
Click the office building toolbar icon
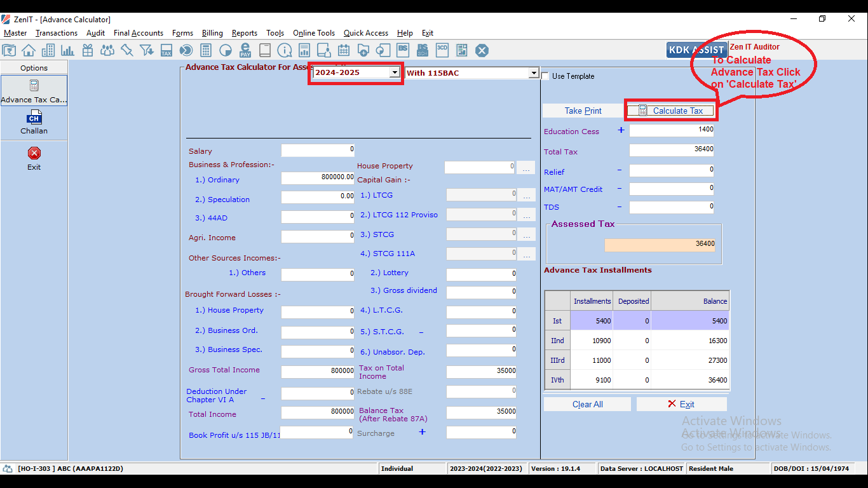[x=48, y=50]
